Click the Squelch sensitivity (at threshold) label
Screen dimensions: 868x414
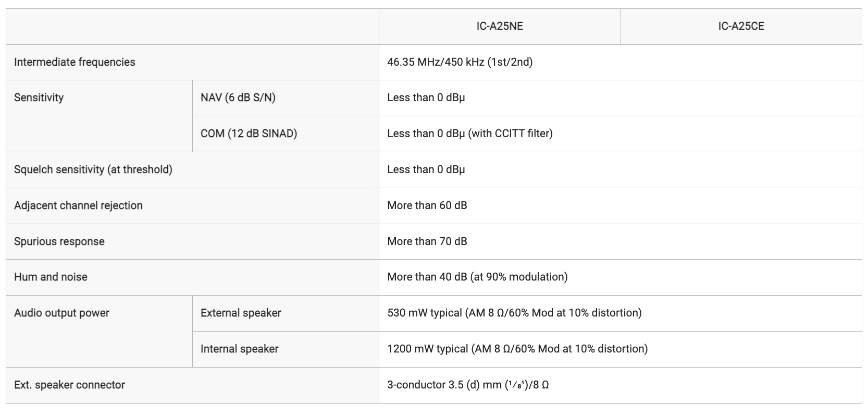[93, 169]
